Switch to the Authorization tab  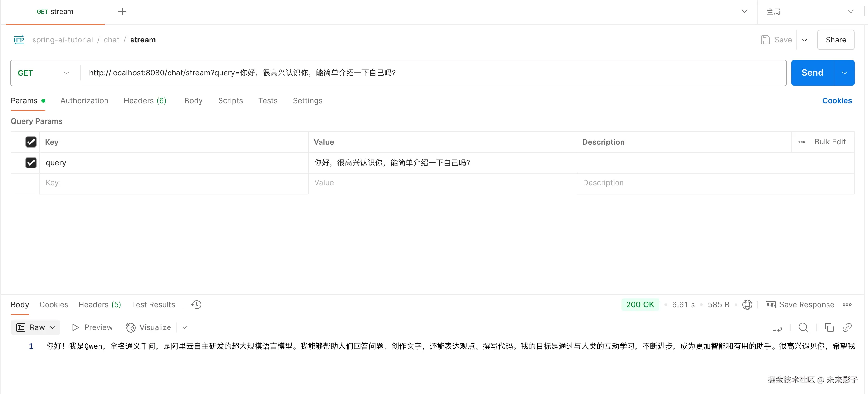coord(84,101)
